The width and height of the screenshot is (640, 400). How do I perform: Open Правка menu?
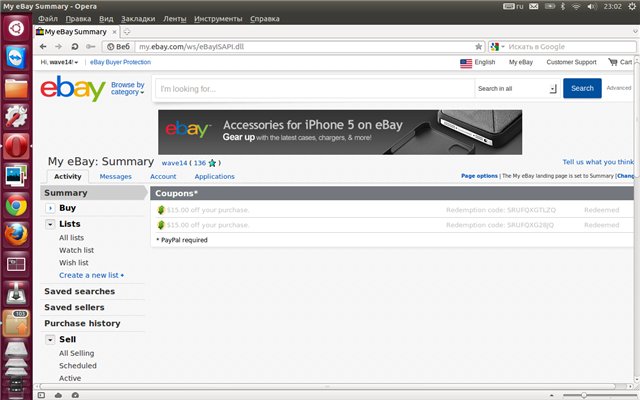point(78,19)
